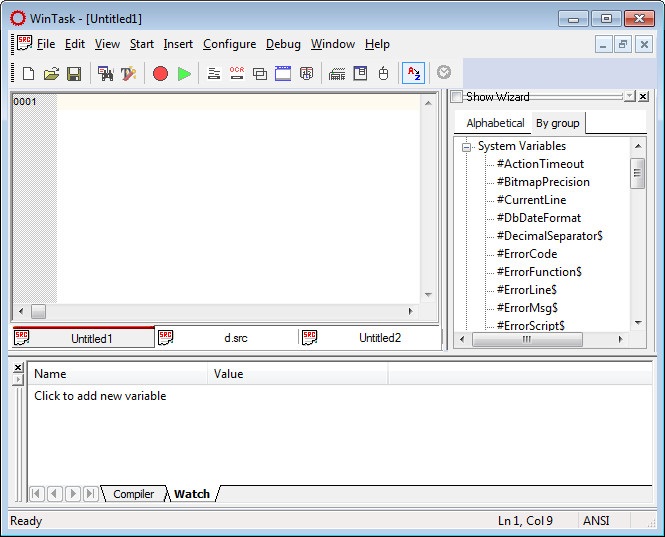Screen dimensions: 665x537
Task: Click the variables tree horizontal scrollbar thumb
Action: click(x=527, y=339)
